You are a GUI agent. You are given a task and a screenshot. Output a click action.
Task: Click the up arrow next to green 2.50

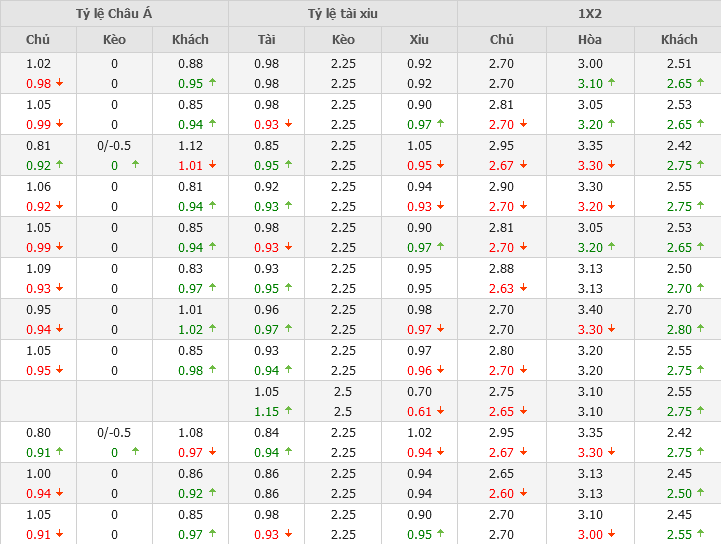click(700, 493)
